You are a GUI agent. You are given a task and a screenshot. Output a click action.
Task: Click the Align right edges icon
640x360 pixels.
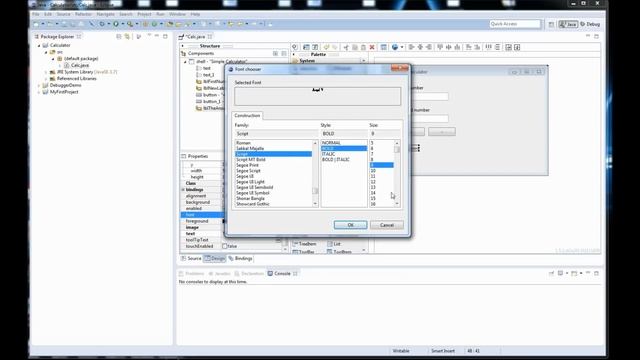[429, 47]
